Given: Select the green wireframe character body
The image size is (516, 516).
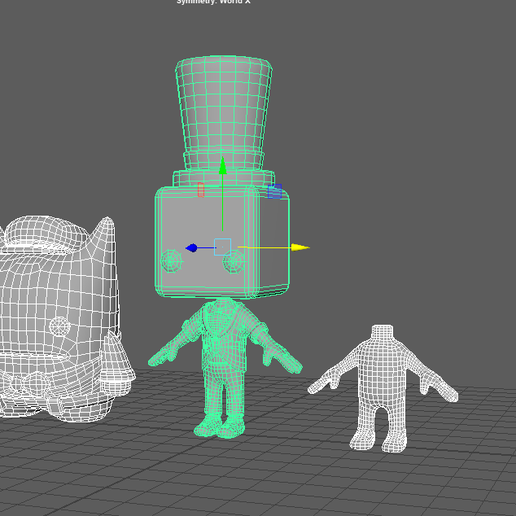Looking at the screenshot, I should coord(225,367).
